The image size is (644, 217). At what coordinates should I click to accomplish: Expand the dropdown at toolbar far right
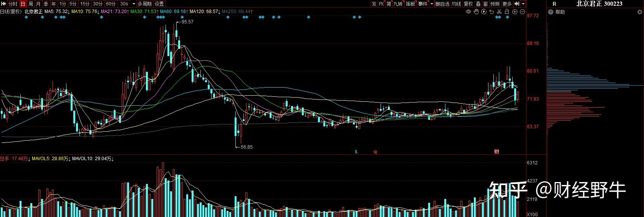(524, 4)
